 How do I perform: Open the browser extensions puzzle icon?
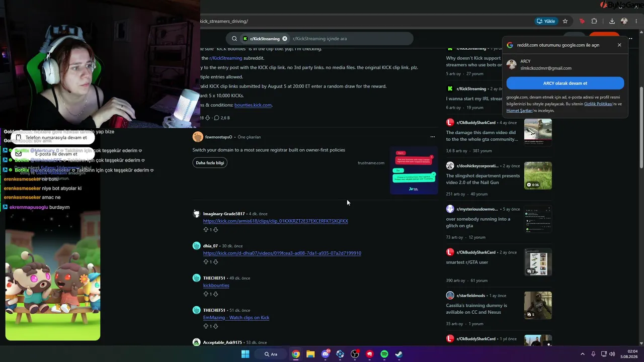[x=594, y=21]
